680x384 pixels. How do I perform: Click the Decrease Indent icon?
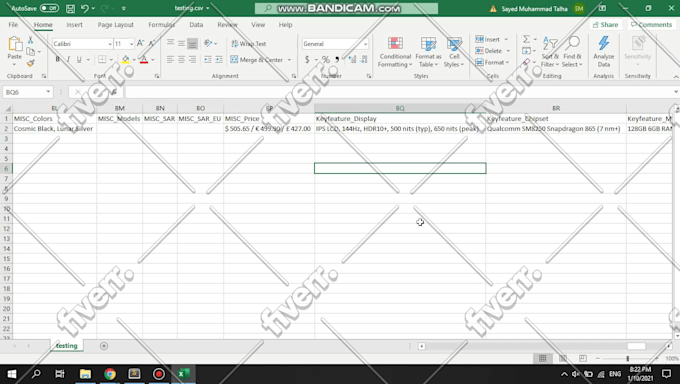click(x=208, y=59)
